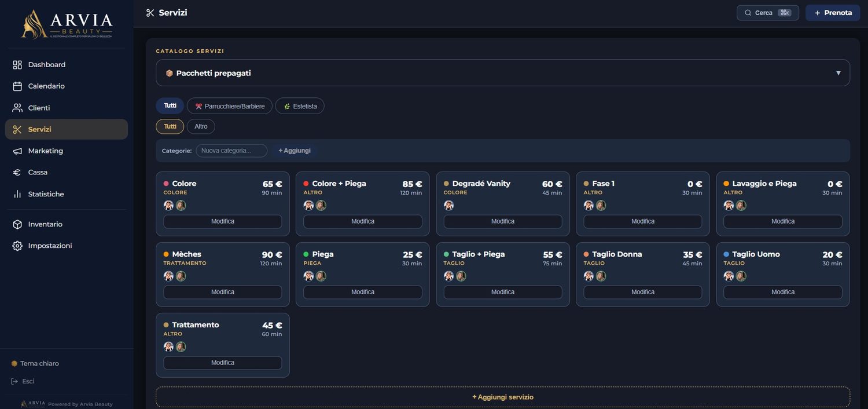Click Modifica on Colore + Piega card
The width and height of the screenshot is (868, 409).
pyautogui.click(x=363, y=221)
